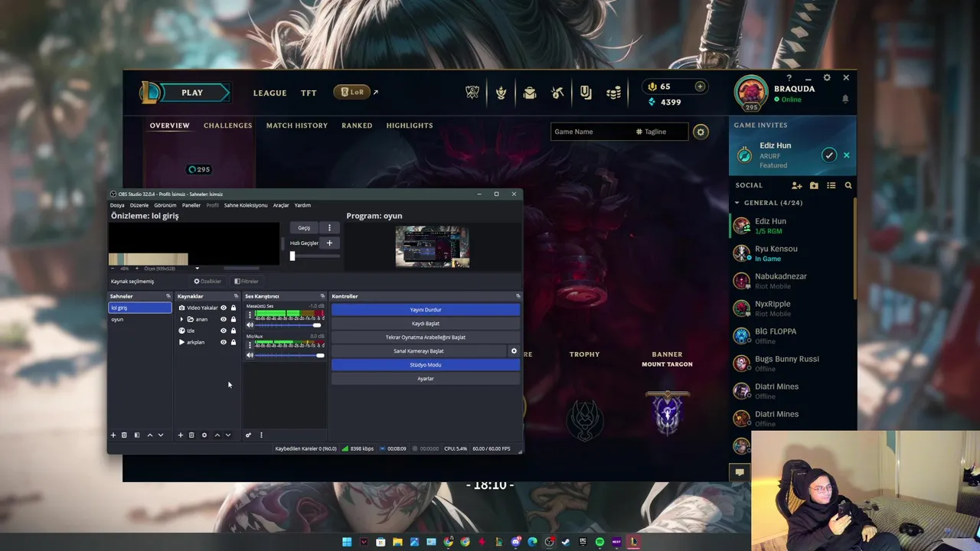Toggle visibility of izle source

click(224, 331)
